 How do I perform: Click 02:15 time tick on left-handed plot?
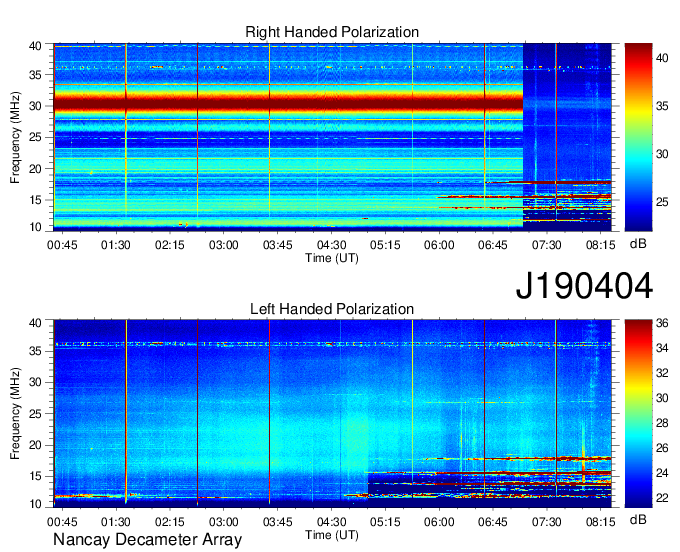coord(170,522)
